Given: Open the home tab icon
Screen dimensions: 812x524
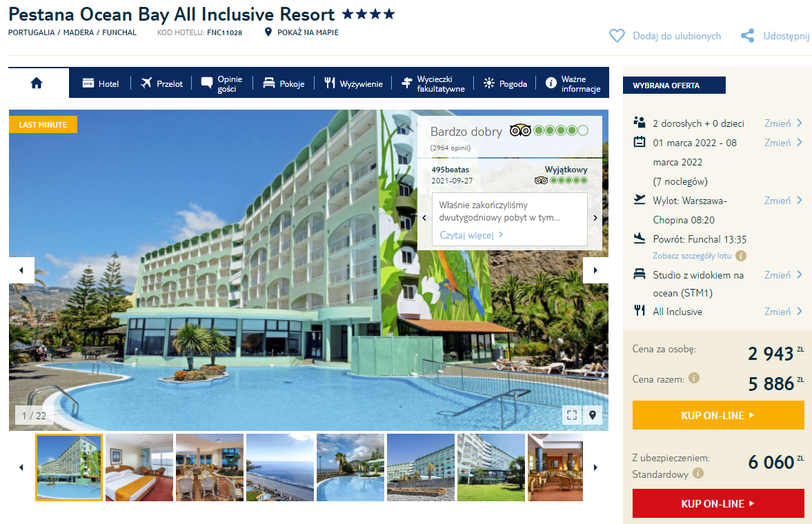Looking at the screenshot, I should (x=37, y=83).
